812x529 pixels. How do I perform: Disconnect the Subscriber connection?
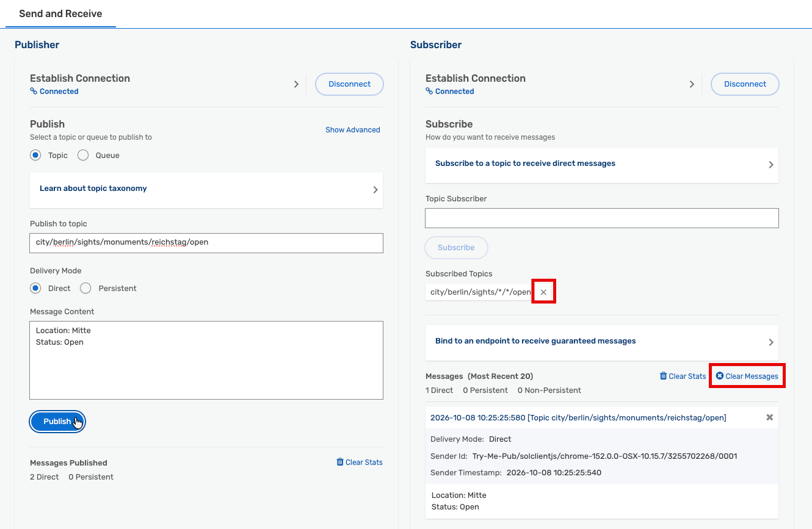coord(745,84)
